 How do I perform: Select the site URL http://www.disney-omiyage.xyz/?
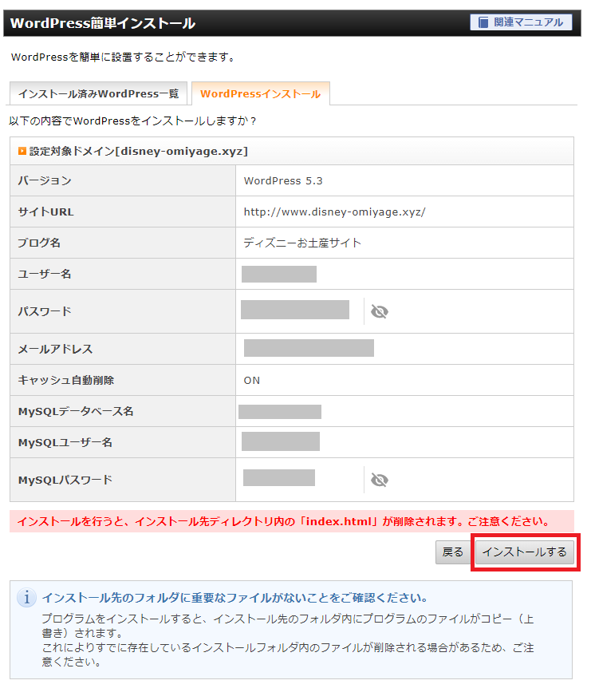click(x=334, y=212)
